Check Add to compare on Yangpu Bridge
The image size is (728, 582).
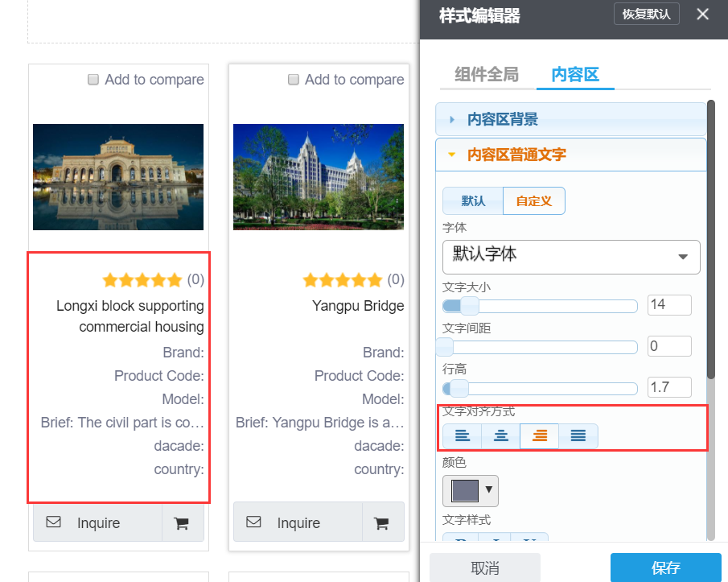pos(293,79)
